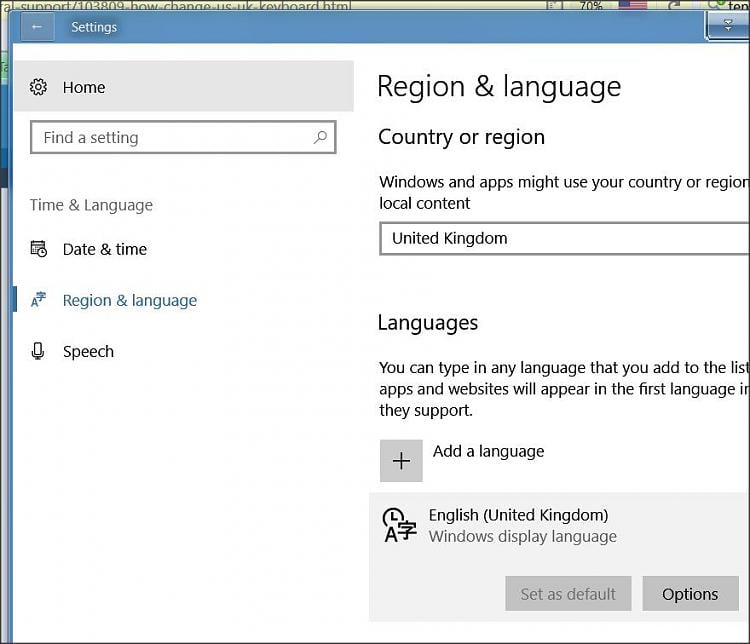Click the Languages heading
The height and width of the screenshot is (644, 750).
pos(428,323)
